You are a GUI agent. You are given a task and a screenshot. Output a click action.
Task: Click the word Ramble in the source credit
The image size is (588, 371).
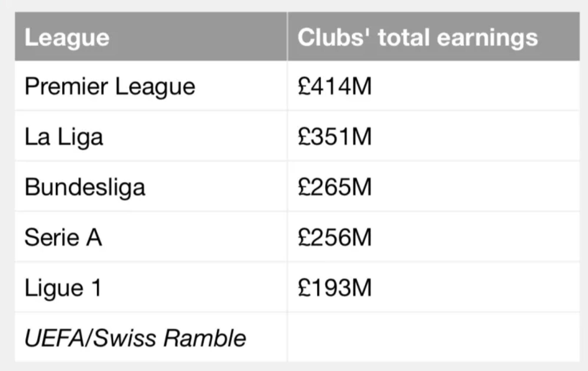coord(205,338)
